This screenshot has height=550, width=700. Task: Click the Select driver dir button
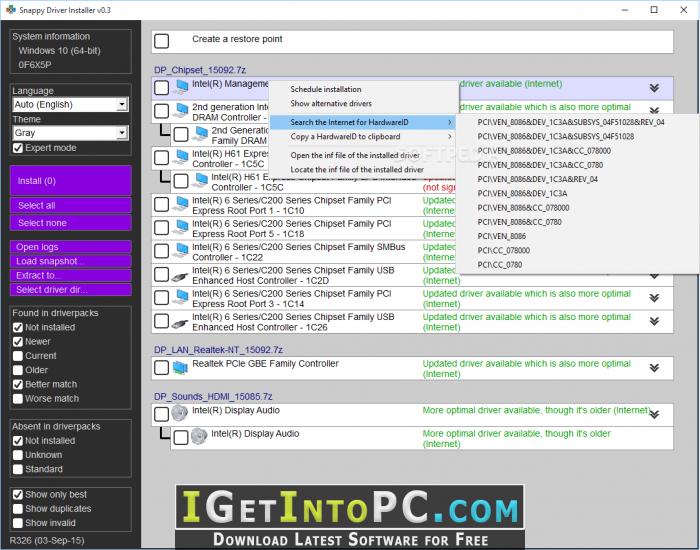pyautogui.click(x=71, y=290)
